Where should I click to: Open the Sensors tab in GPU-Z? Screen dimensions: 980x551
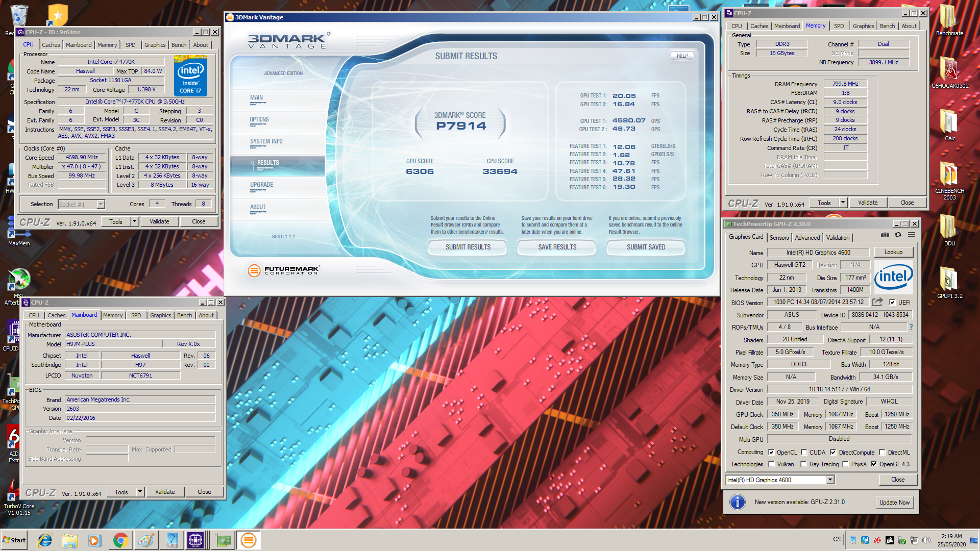(779, 237)
